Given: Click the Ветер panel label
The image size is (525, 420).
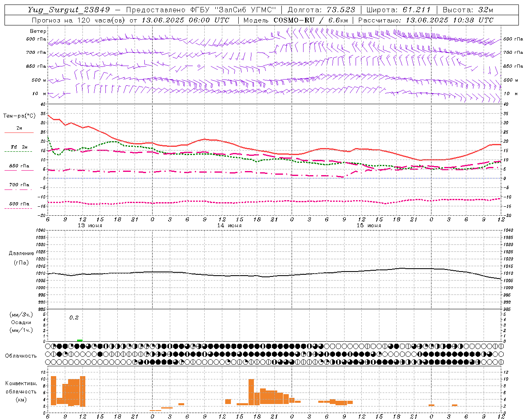Looking at the screenshot, I should 38,31.
